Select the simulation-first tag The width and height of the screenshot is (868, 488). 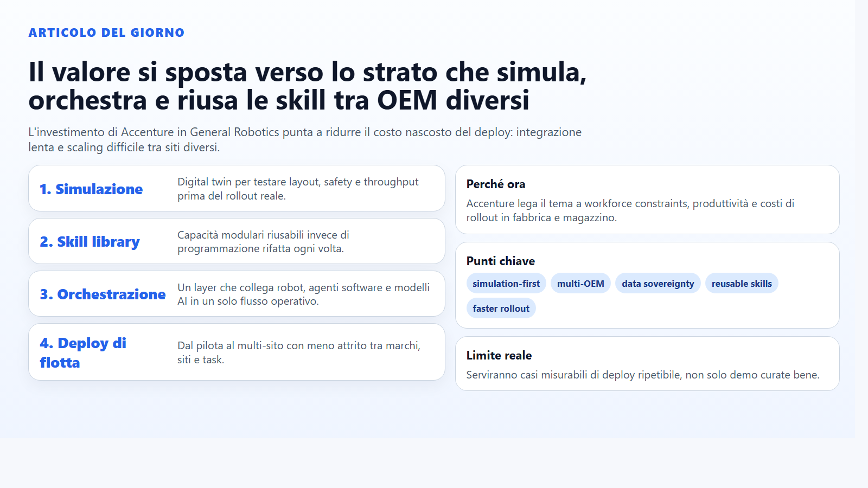coord(506,283)
